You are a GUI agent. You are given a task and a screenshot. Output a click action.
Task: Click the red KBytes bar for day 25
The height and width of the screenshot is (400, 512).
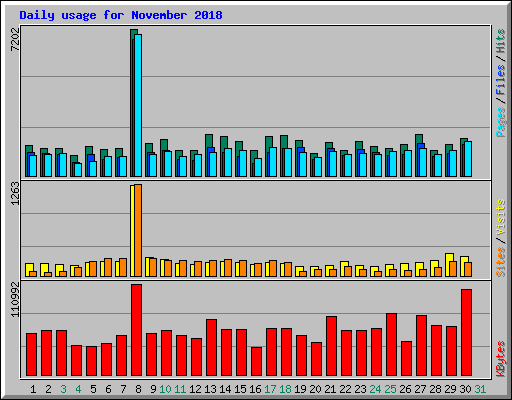pos(391,345)
